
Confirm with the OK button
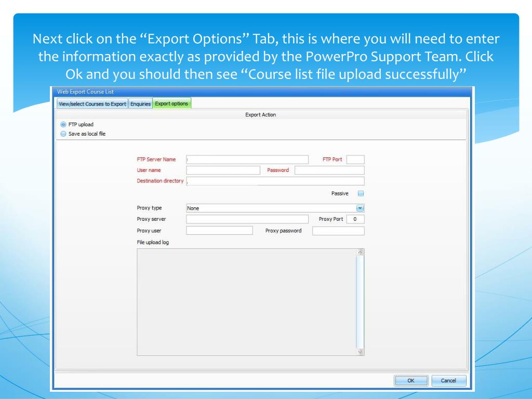411,380
